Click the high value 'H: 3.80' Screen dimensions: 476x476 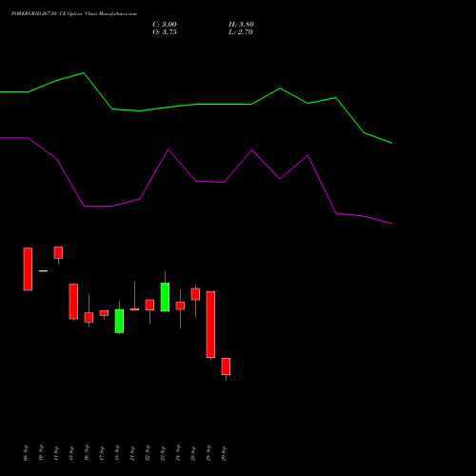point(241,25)
